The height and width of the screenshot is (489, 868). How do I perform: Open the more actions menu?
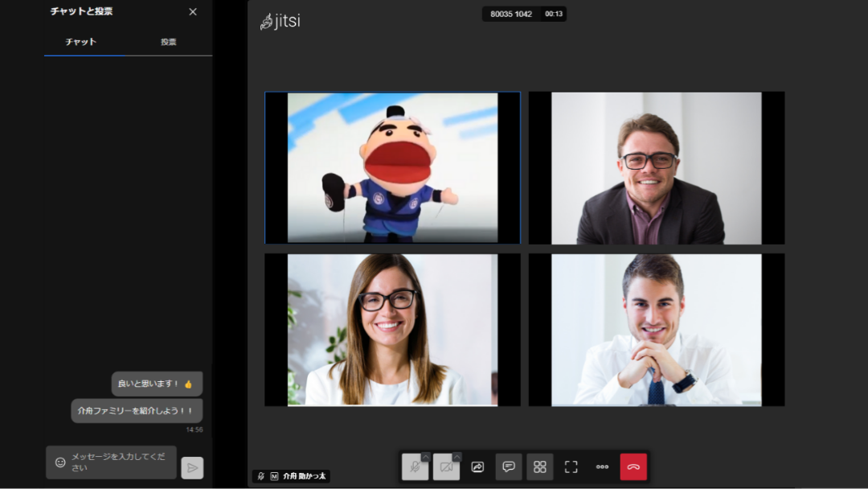click(x=602, y=466)
